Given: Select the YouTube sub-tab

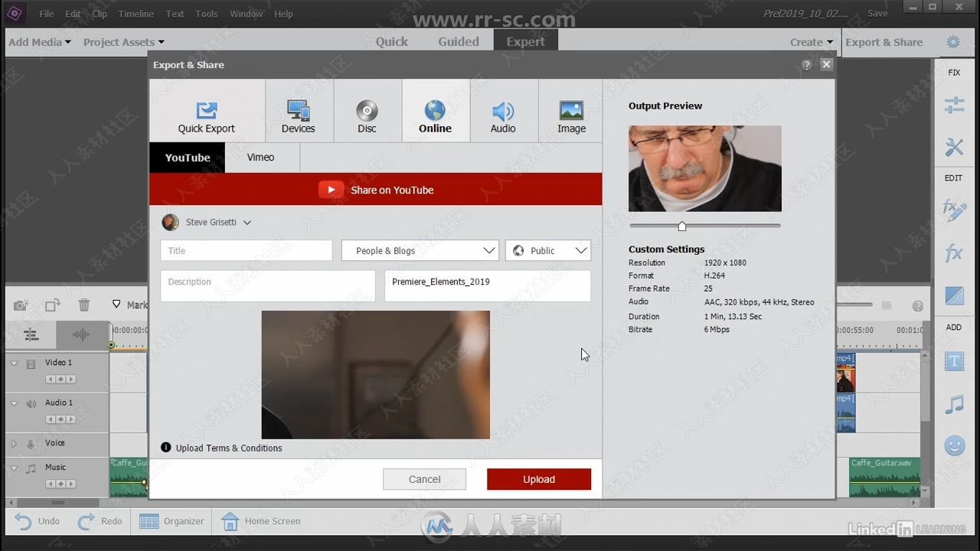Looking at the screenshot, I should point(188,158).
